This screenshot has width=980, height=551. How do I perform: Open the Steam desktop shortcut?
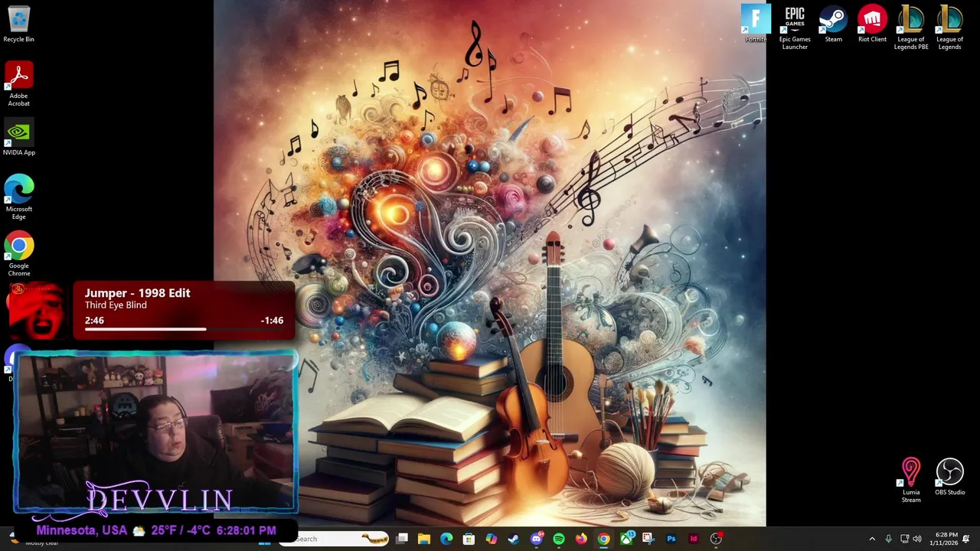(833, 24)
